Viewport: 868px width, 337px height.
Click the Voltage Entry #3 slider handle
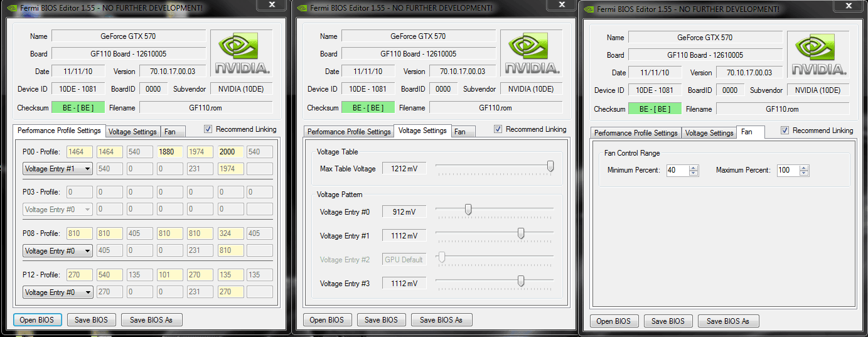coord(521,281)
